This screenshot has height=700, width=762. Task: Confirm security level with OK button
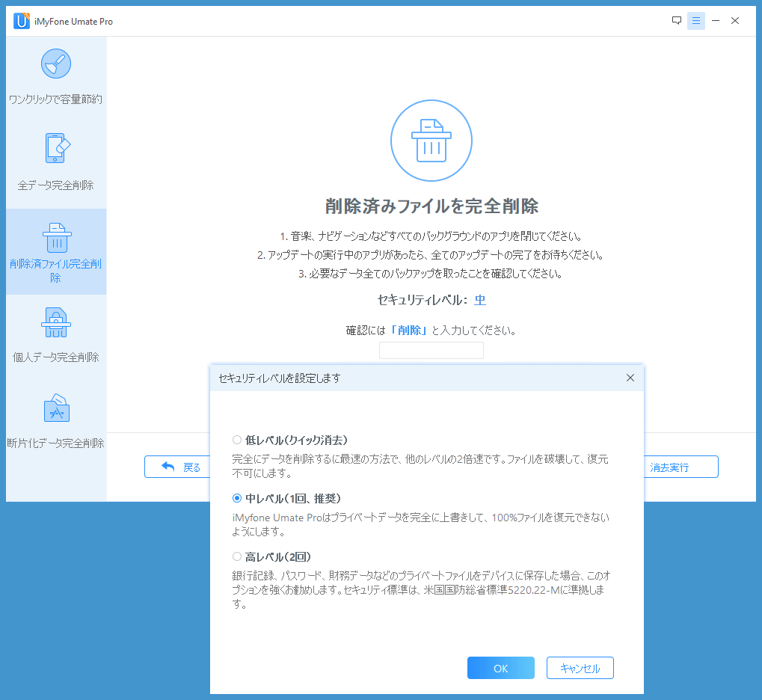[501, 668]
